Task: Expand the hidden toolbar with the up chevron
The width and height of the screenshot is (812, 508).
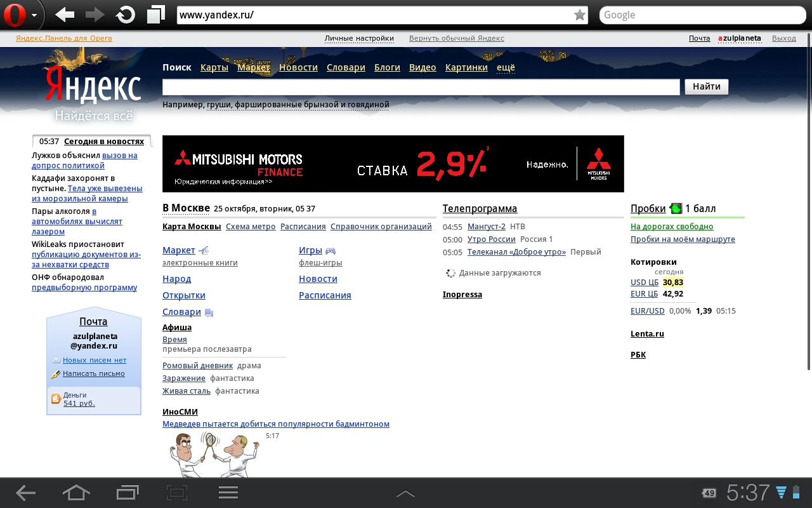Action: (x=405, y=493)
